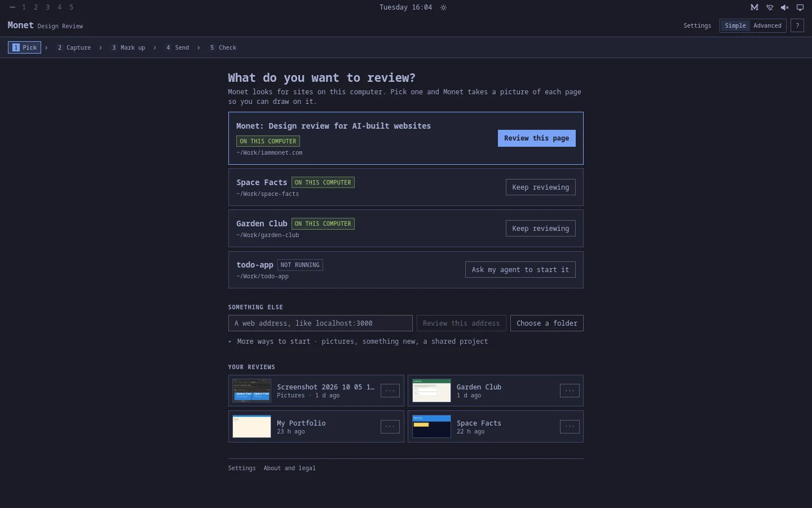Click the Choose a folder button
Viewport: 812px width, 508px height.
click(x=547, y=323)
